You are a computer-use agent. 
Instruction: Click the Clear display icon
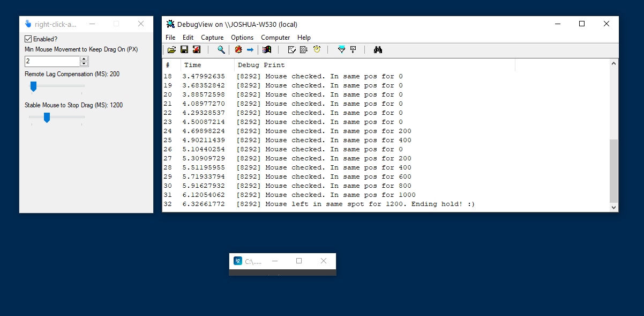197,50
